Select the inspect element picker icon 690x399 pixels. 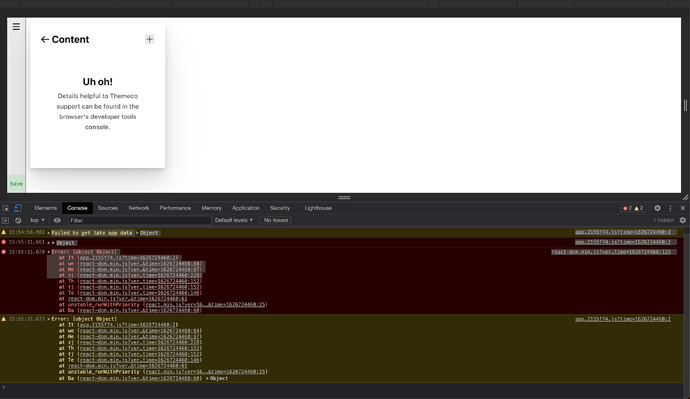click(x=6, y=208)
